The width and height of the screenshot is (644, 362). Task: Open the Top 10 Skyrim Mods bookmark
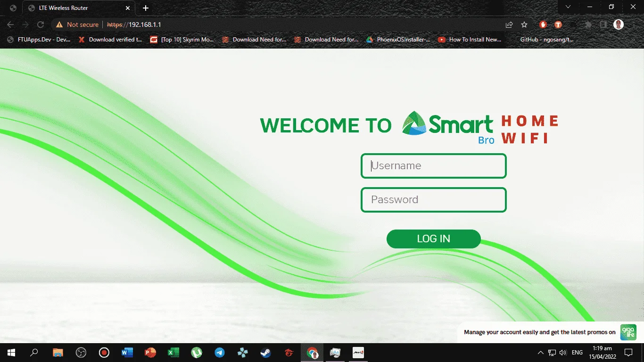pos(182,40)
